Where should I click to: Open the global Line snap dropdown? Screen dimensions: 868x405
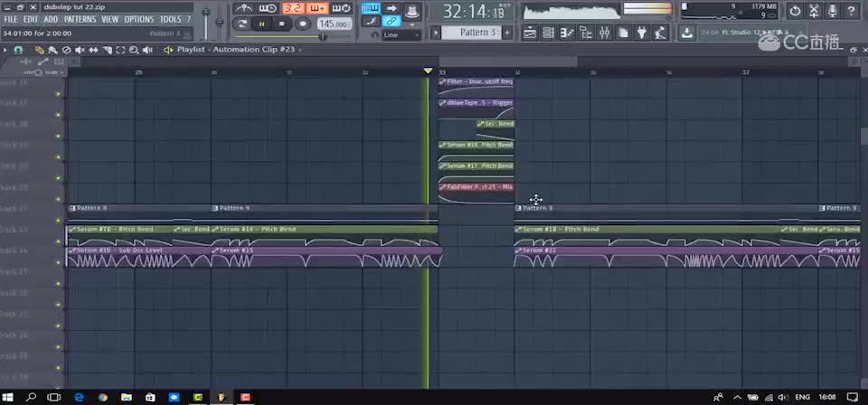tap(401, 35)
